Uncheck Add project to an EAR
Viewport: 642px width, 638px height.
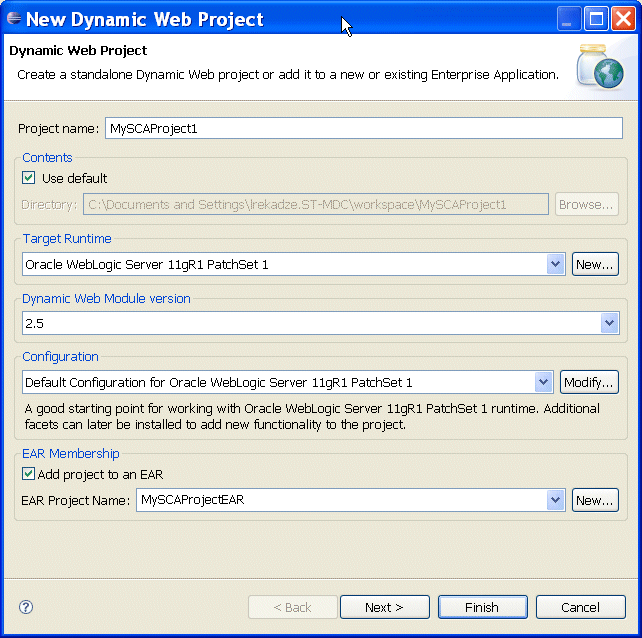tap(28, 474)
